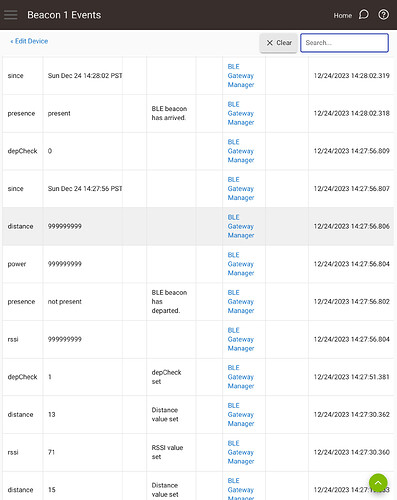Viewport: 397px width, 500px height.
Task: Open BLE Gateway Manager link for depCheck 0 row
Action: pyautogui.click(x=241, y=151)
